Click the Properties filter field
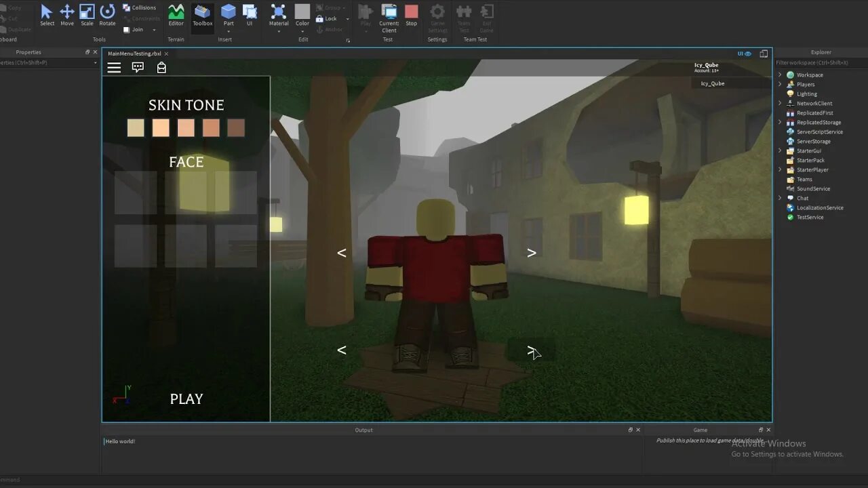The image size is (868, 488). pos(47,62)
